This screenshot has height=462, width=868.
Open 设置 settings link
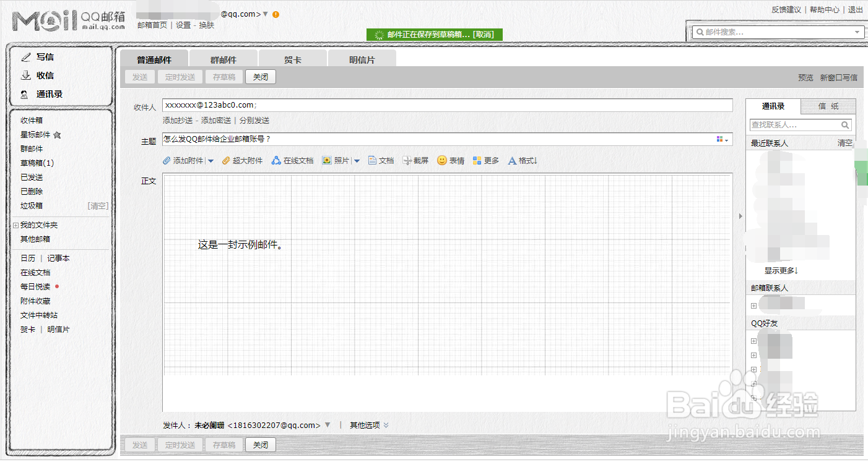click(x=183, y=25)
